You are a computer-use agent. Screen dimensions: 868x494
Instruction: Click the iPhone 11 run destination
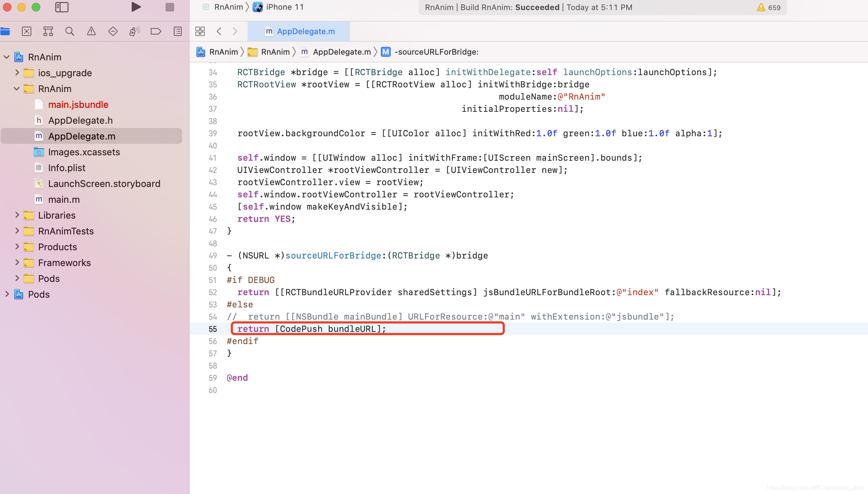pos(284,7)
